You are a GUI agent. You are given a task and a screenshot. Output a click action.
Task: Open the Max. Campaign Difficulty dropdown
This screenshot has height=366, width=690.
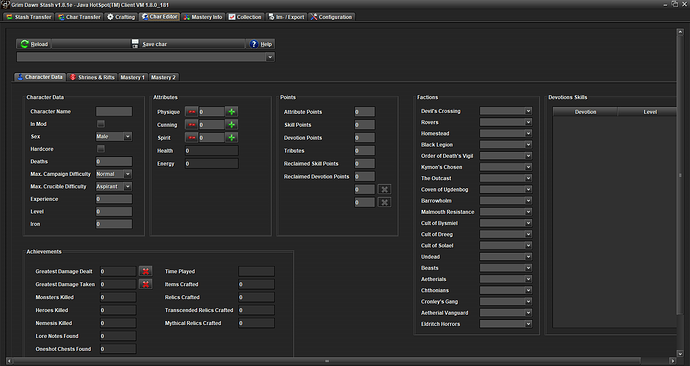pos(114,174)
